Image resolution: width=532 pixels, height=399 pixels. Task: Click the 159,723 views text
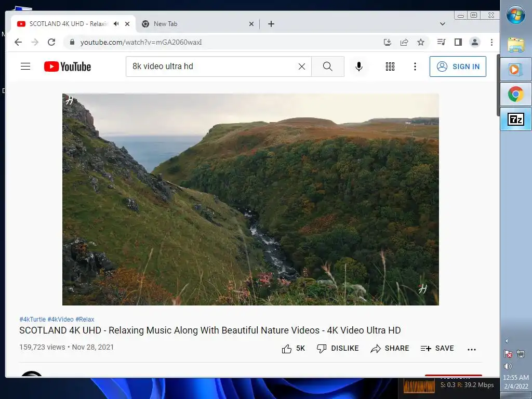point(42,347)
